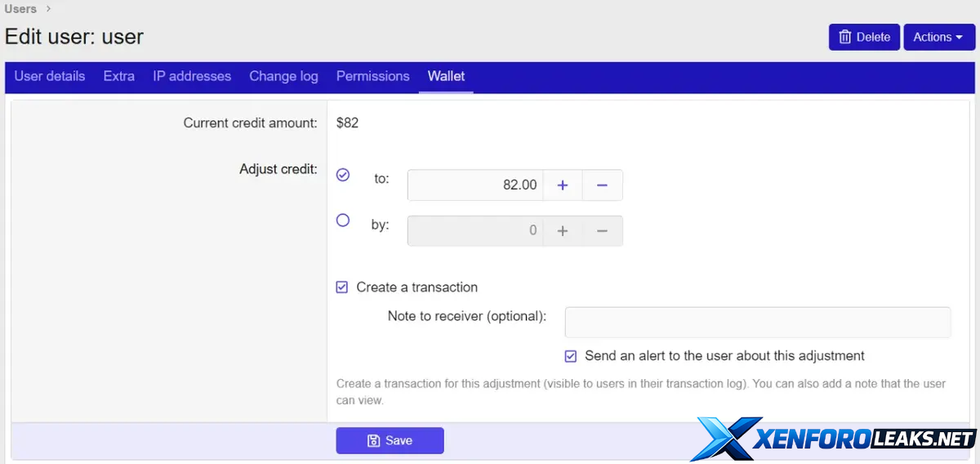Click the plus icon for 'by' amount
This screenshot has height=464, width=980.
[x=562, y=231]
